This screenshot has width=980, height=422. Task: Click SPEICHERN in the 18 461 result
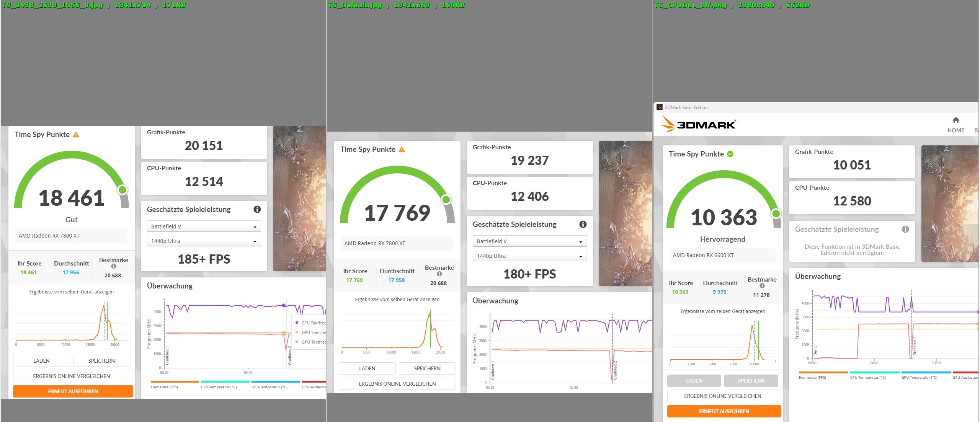click(x=101, y=361)
